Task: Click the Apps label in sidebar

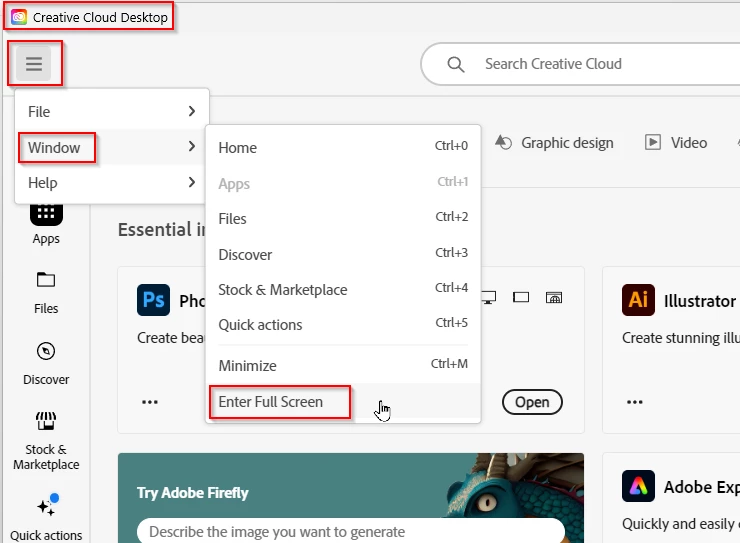Action: click(x=46, y=239)
